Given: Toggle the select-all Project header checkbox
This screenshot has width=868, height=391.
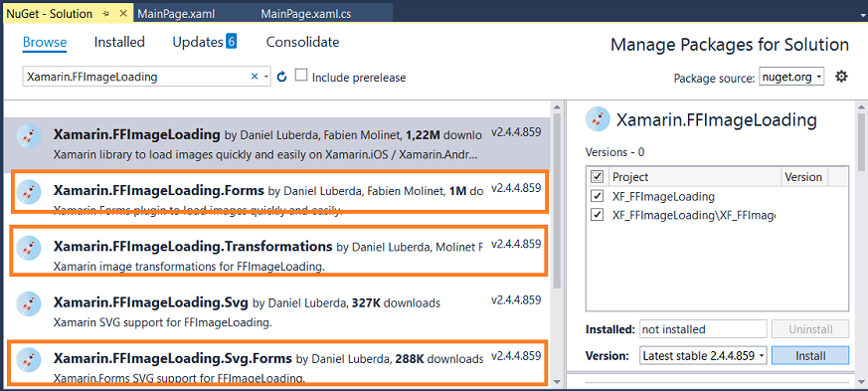Looking at the screenshot, I should pyautogui.click(x=597, y=177).
